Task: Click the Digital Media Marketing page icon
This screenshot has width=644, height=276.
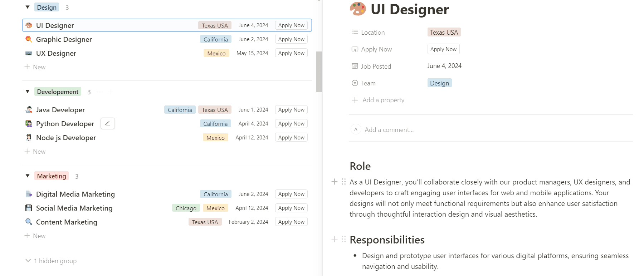Action: (x=29, y=194)
